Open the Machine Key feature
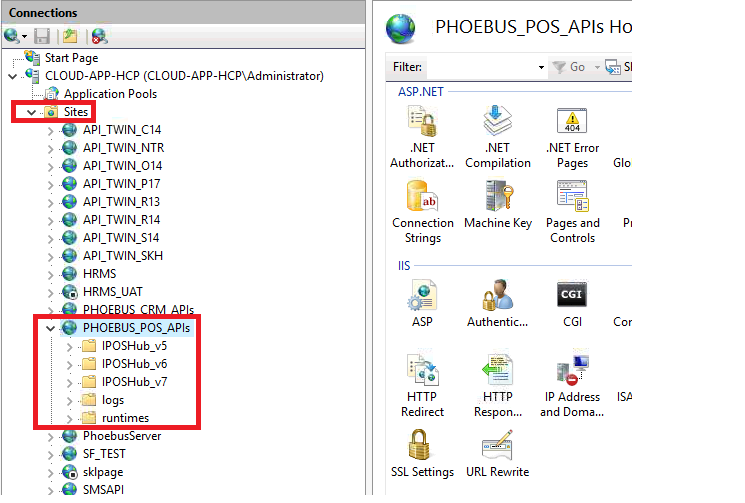This screenshot has width=745, height=503. point(497,198)
